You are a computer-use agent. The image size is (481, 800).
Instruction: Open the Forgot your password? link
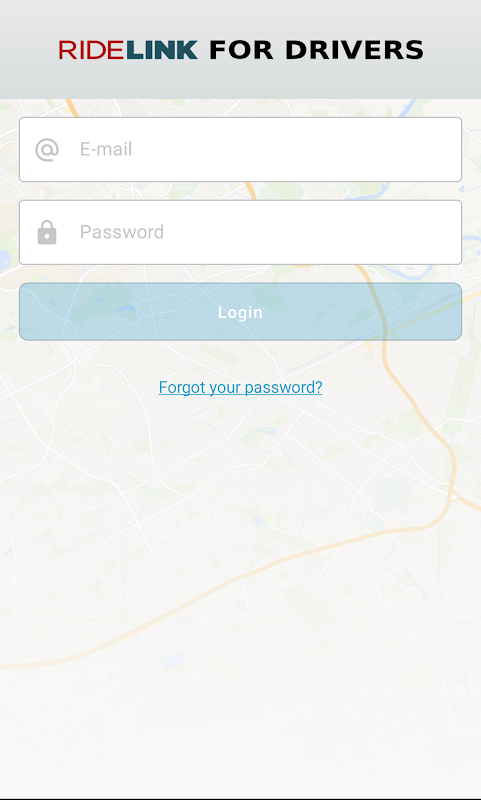point(240,387)
